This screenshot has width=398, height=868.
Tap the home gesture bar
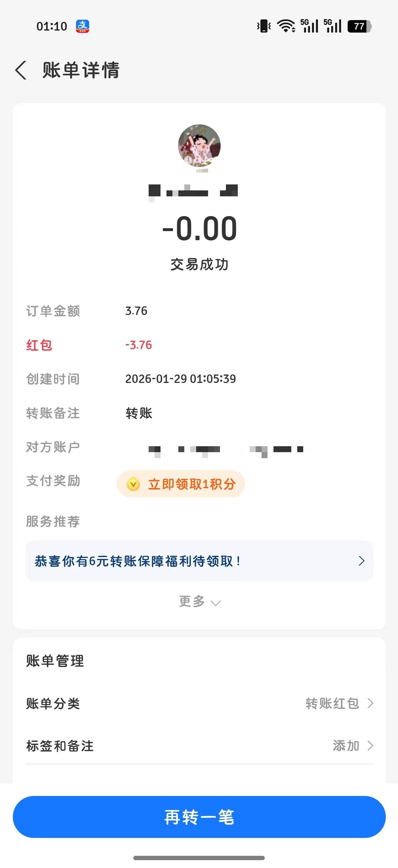point(199,858)
